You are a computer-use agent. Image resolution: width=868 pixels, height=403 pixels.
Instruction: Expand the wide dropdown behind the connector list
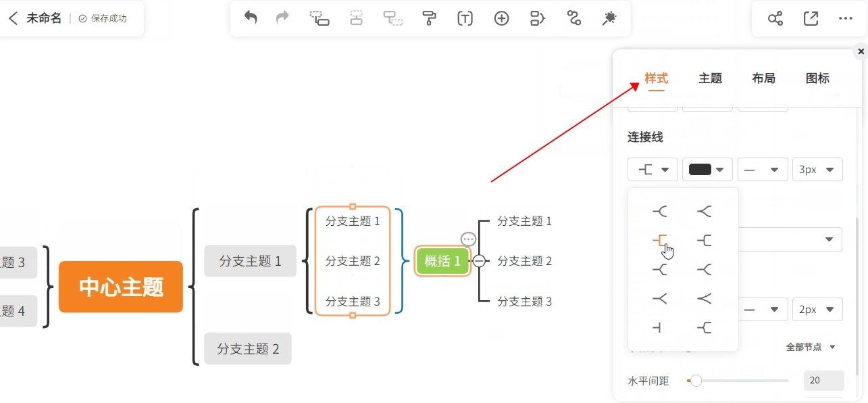(790, 239)
